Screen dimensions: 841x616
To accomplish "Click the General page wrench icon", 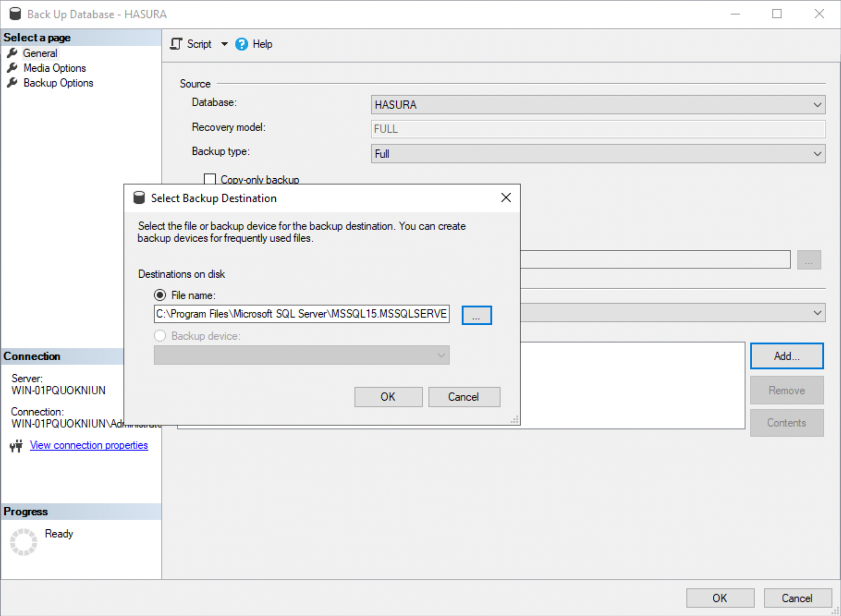I will pos(12,53).
